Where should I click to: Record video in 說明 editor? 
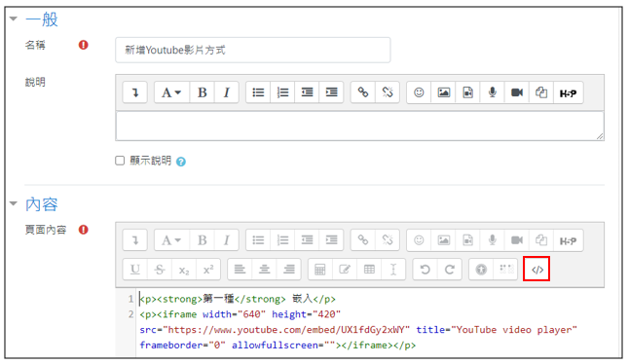(x=517, y=92)
